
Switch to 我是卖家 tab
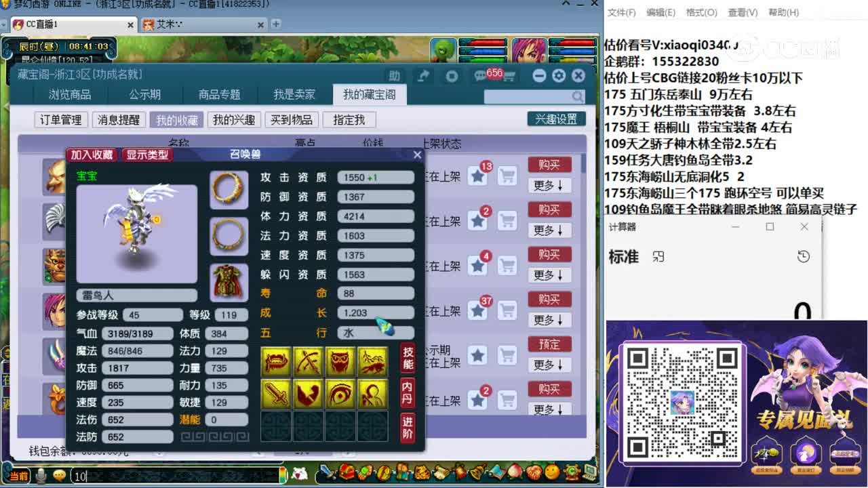pyautogui.click(x=294, y=95)
